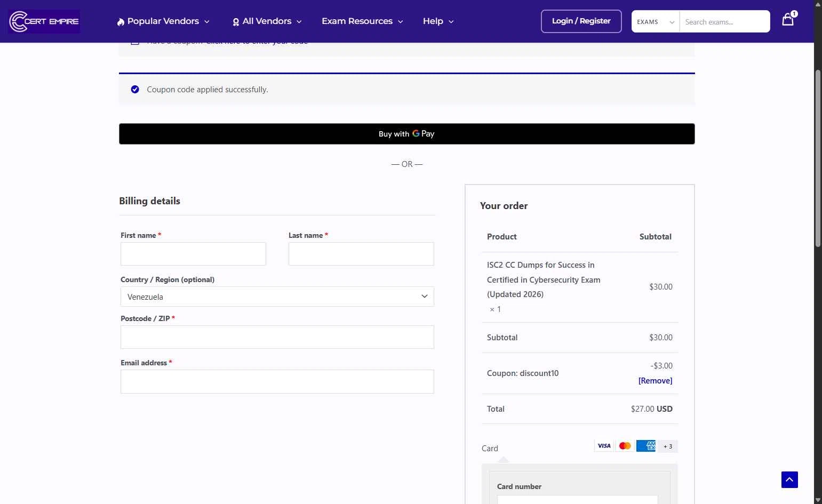
Task: Click the Visa card icon
Action: tap(604, 446)
